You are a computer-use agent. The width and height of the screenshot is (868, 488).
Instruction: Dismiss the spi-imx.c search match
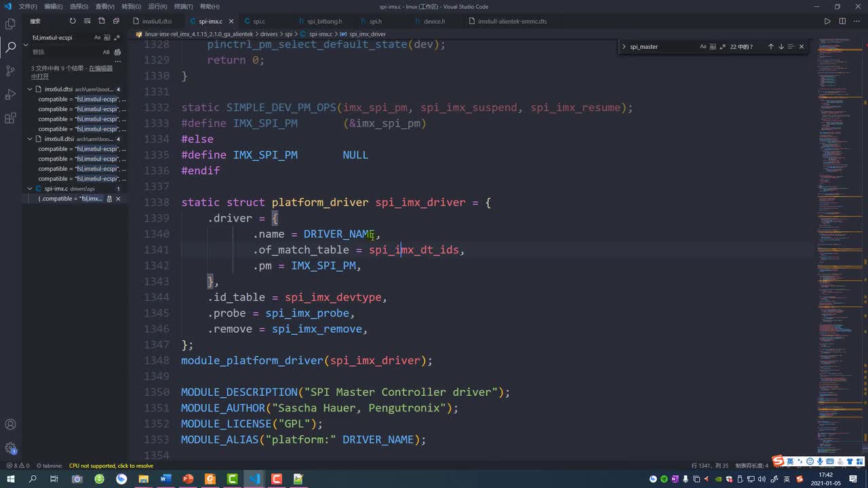[118, 199]
